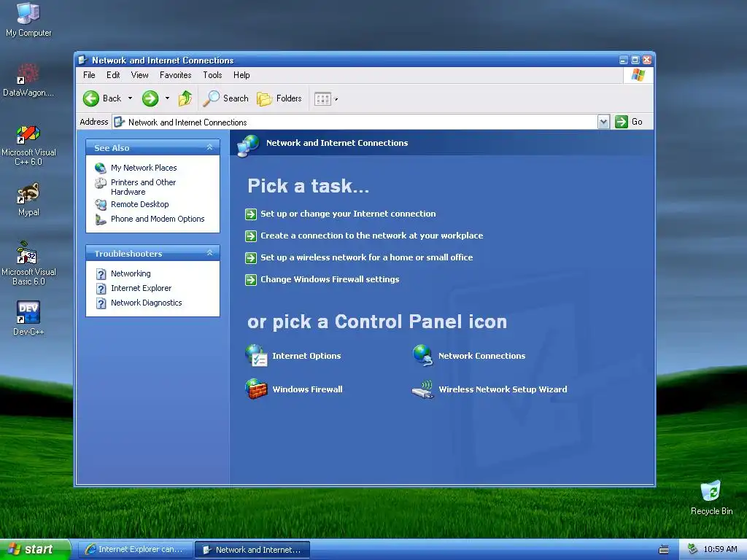Click the green Back arrow button
This screenshot has width=747, height=560.
click(x=91, y=98)
